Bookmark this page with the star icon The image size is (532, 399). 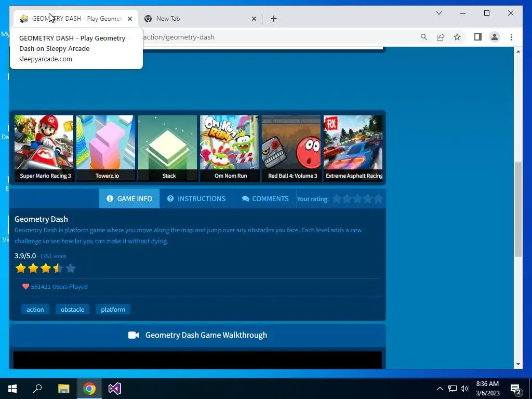tap(457, 37)
